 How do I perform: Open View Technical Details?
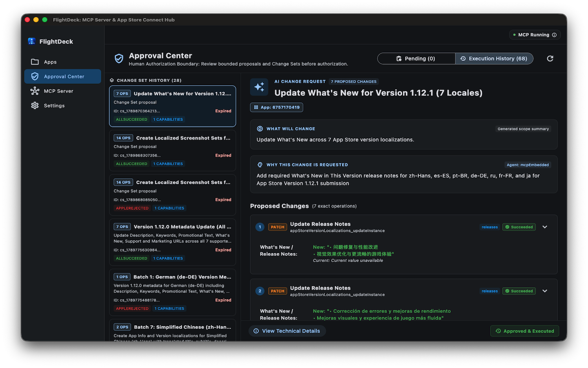(287, 331)
